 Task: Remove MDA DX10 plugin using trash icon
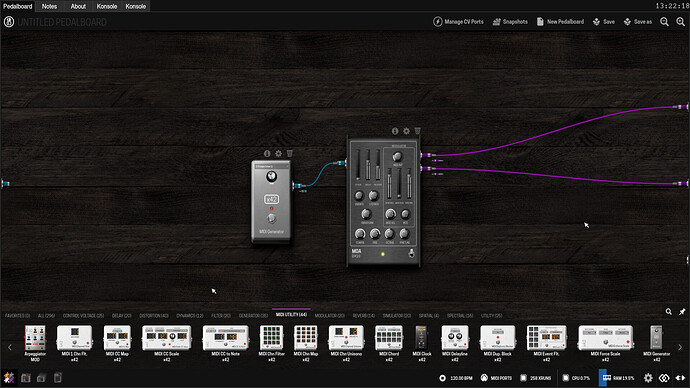tap(417, 131)
